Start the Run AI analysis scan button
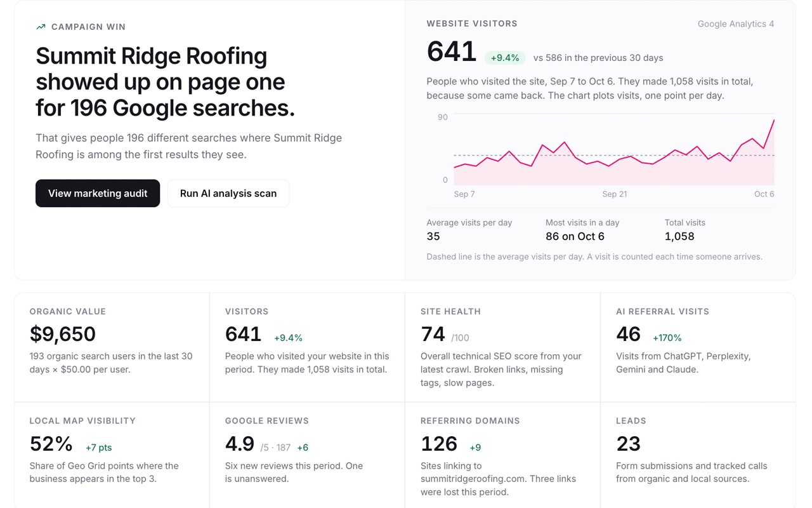 point(228,193)
